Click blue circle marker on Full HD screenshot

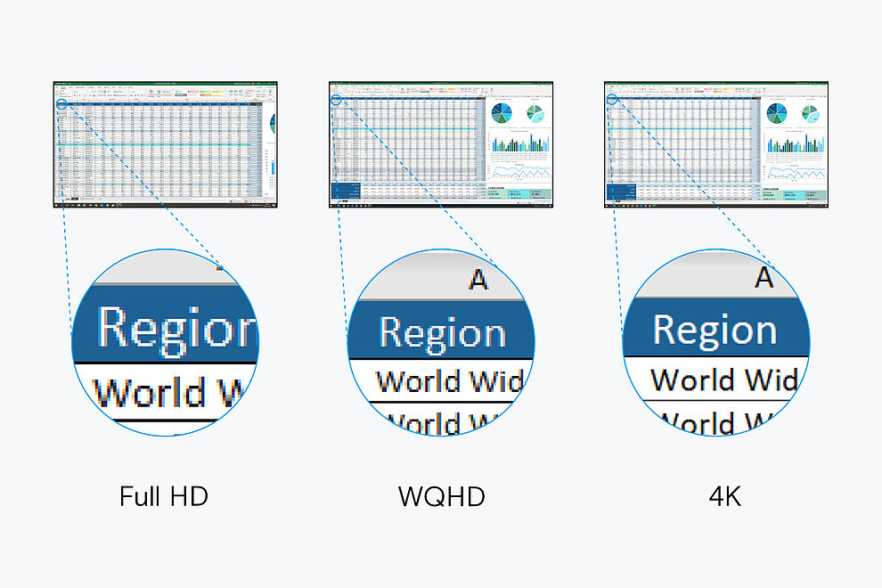tap(61, 103)
